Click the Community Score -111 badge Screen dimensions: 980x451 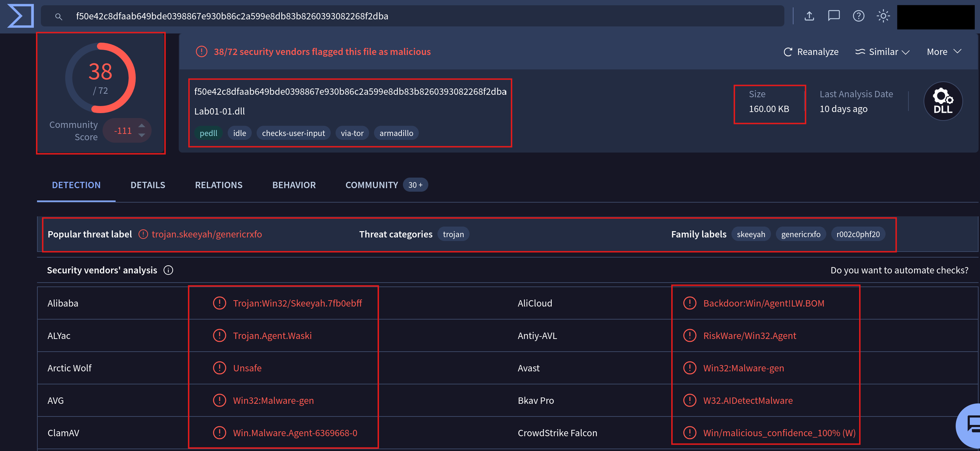[127, 130]
